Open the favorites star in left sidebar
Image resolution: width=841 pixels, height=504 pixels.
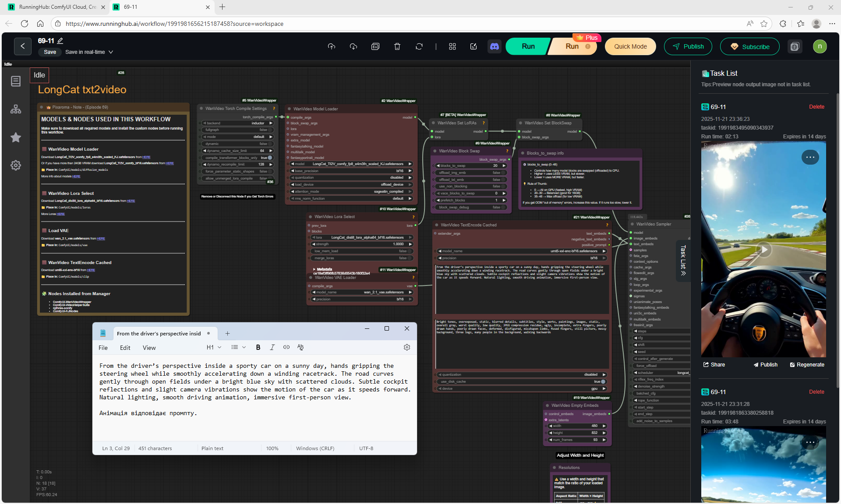16,137
